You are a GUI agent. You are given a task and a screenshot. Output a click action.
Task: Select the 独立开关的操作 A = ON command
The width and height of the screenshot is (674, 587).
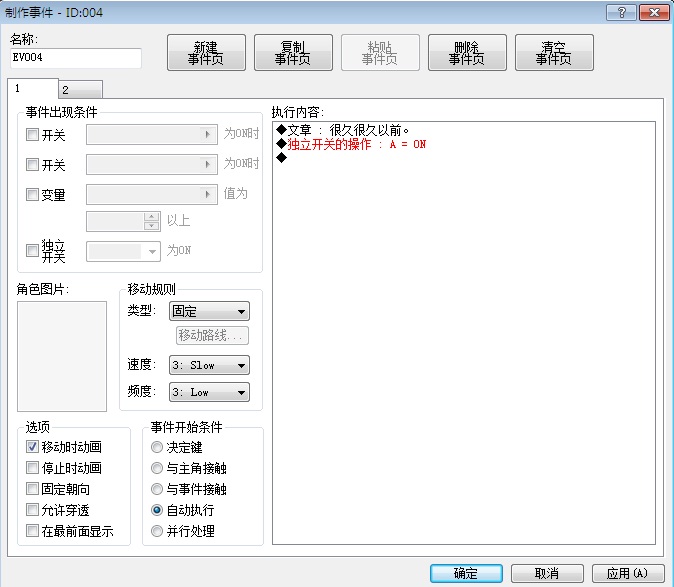pyautogui.click(x=351, y=144)
